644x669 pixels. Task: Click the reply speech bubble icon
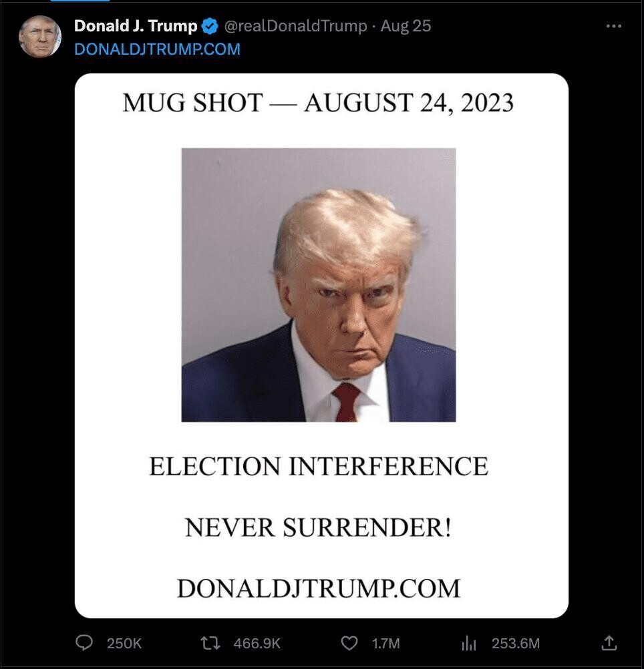tap(84, 642)
